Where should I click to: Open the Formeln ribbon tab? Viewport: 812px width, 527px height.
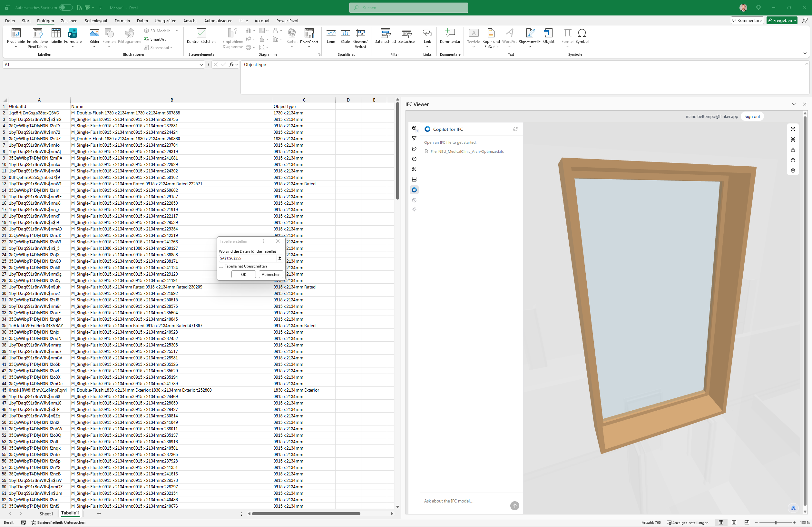coord(122,20)
